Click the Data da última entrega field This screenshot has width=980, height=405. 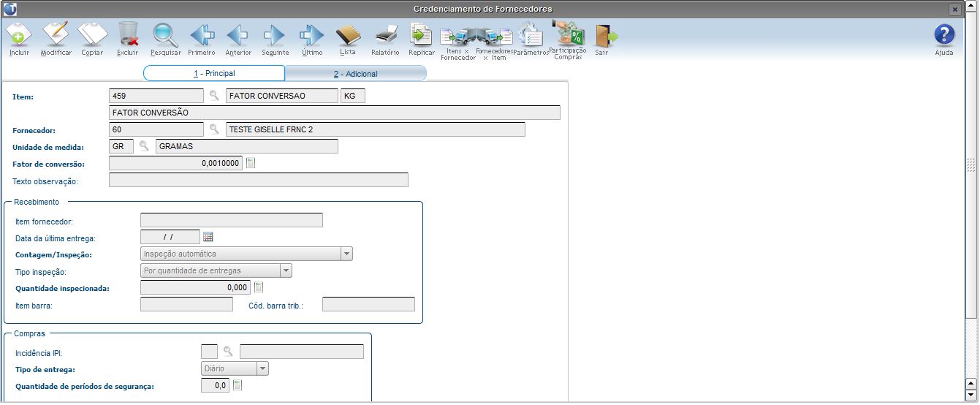[x=170, y=237]
